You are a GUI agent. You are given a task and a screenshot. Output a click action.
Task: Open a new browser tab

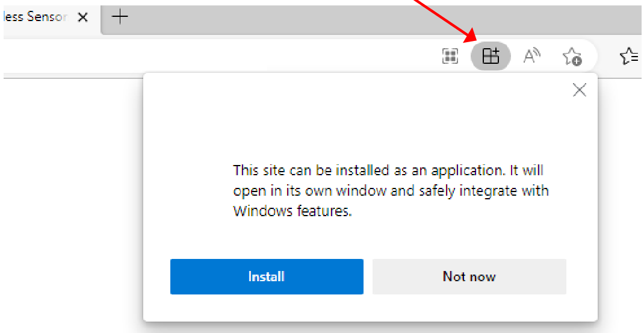pyautogui.click(x=120, y=17)
